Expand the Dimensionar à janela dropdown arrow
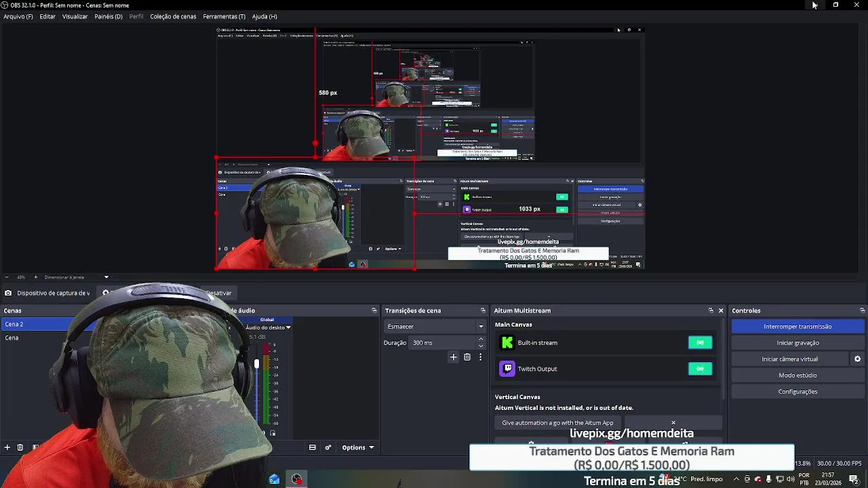 coord(106,277)
